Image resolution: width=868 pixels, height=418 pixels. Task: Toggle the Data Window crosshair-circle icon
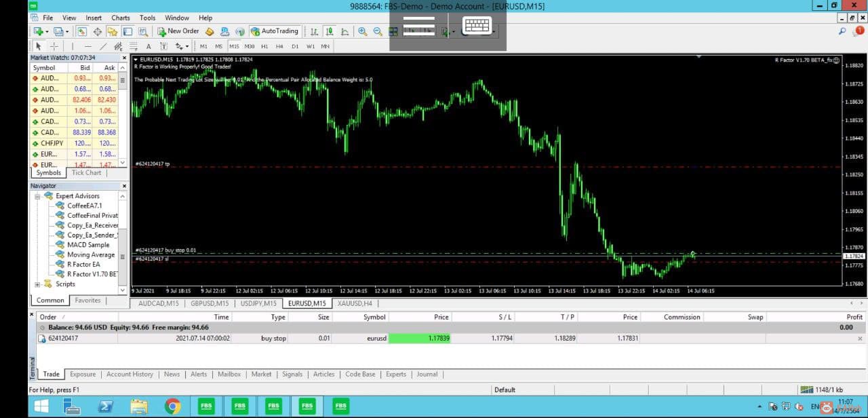(x=97, y=31)
